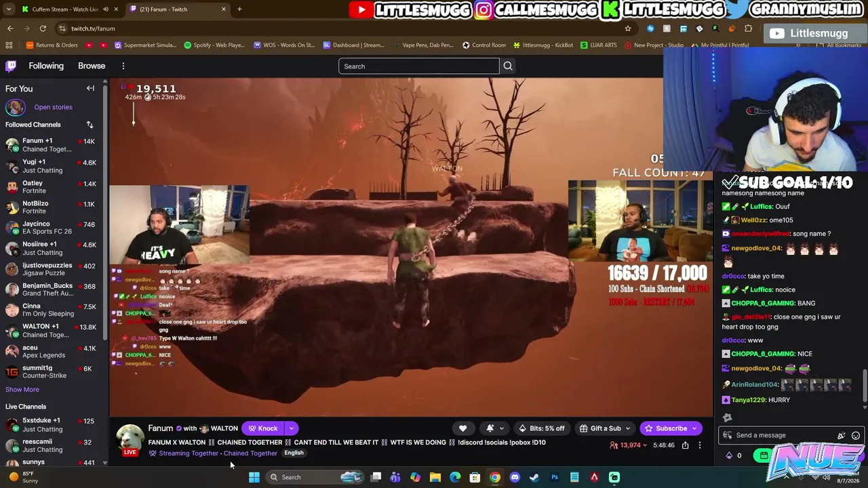Open the Control Room bookmark

484,45
